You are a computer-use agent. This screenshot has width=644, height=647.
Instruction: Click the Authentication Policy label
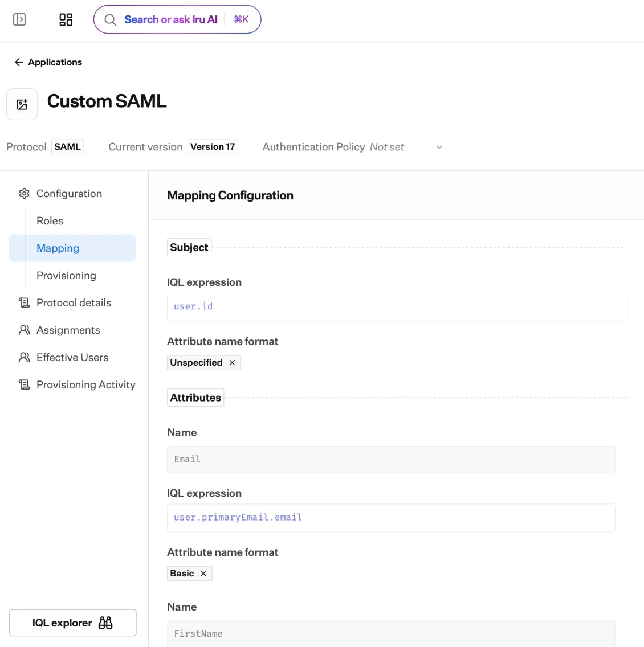click(x=314, y=147)
